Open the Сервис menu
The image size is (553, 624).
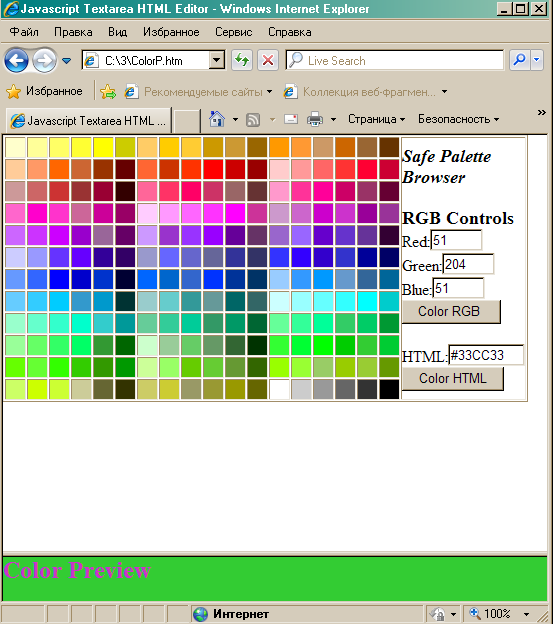tap(234, 32)
